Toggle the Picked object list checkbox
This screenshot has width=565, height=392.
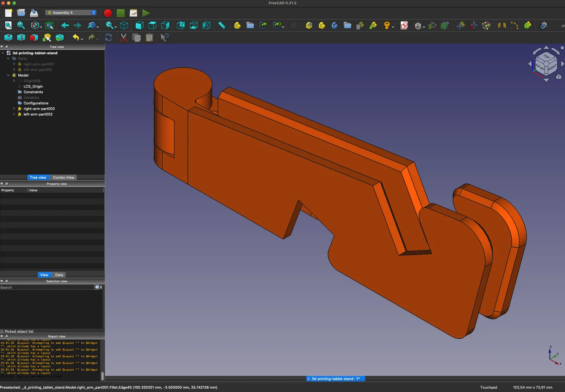click(x=2, y=331)
